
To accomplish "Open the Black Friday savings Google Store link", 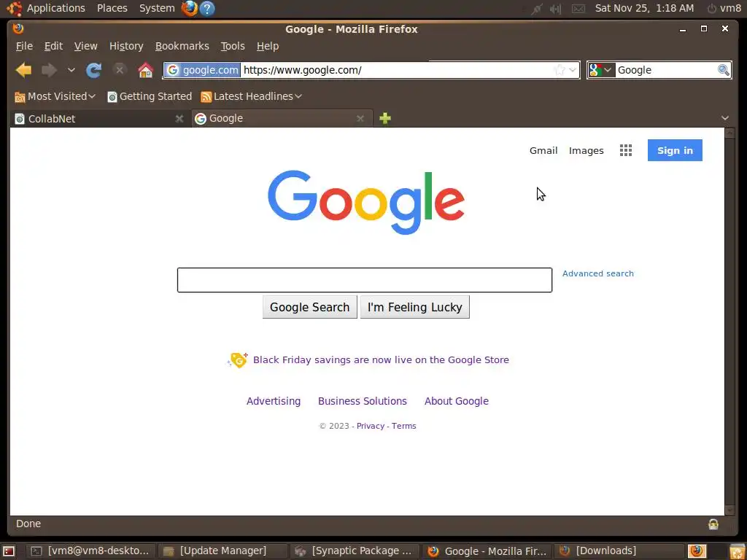I will pyautogui.click(x=381, y=360).
